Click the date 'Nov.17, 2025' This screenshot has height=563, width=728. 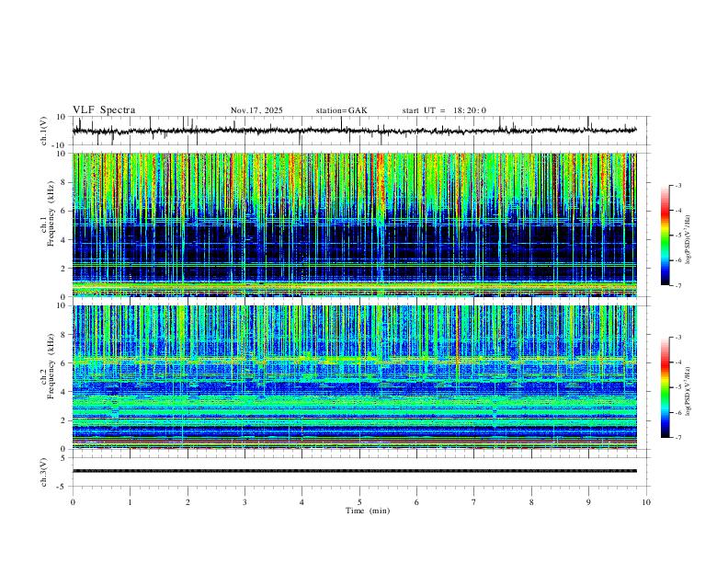[x=256, y=110]
